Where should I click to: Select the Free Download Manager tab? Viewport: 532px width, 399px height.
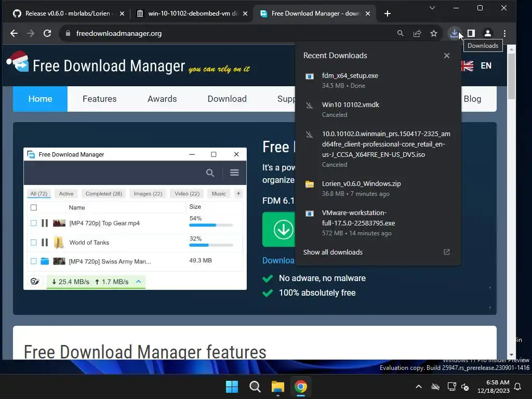click(x=315, y=14)
